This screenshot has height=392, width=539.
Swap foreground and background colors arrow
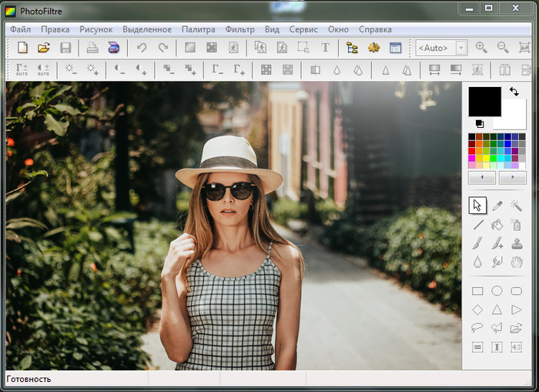click(514, 92)
